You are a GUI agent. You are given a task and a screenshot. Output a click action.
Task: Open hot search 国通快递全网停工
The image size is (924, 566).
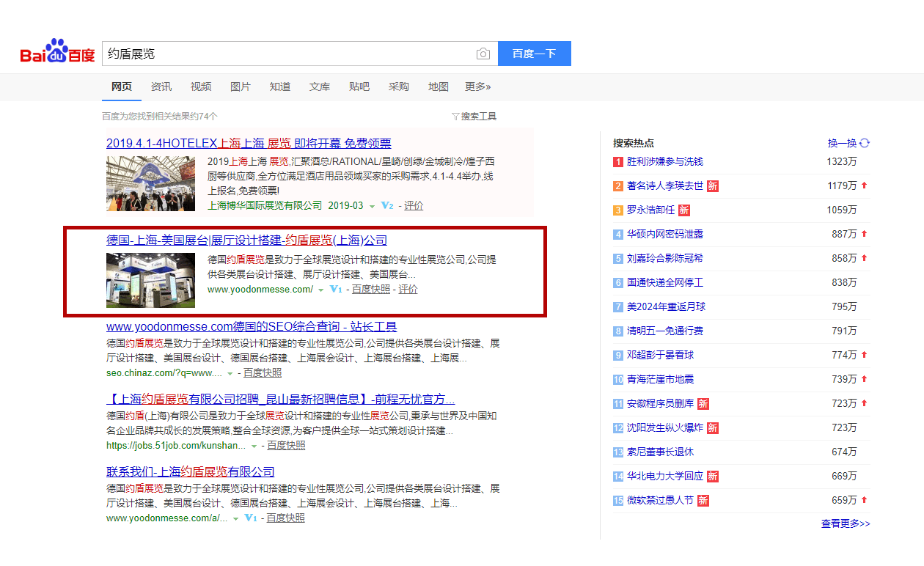(665, 283)
